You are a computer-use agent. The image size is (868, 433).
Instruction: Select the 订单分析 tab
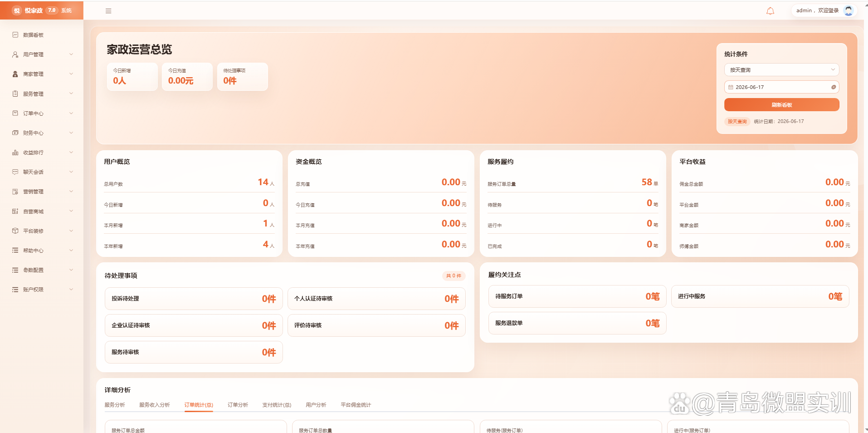pos(238,405)
